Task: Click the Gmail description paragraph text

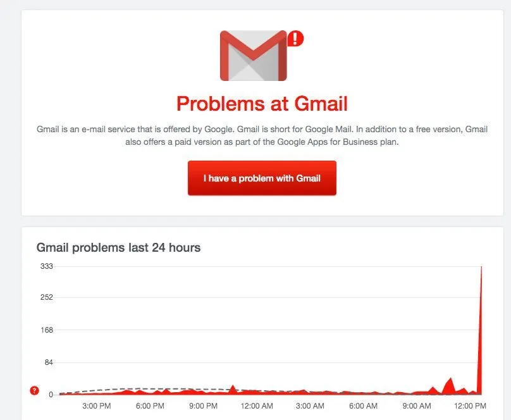Action: point(262,135)
